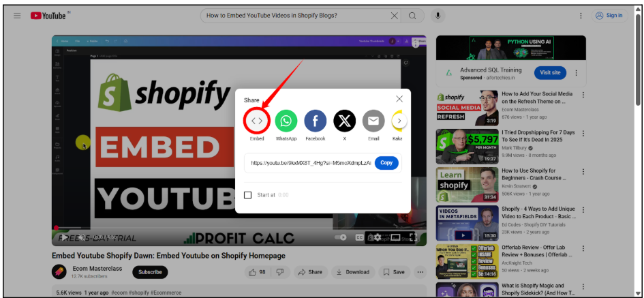Click the Kevin Stratvert channel name
644x298 pixels.
[x=516, y=186]
